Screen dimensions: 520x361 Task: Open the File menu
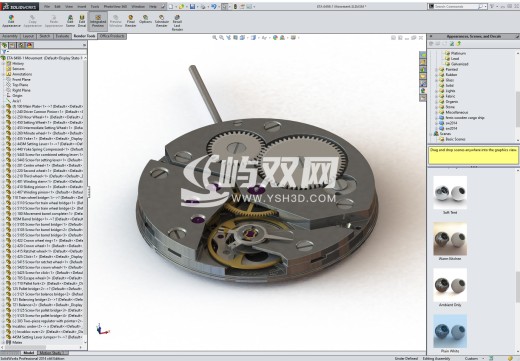pyautogui.click(x=47, y=6)
